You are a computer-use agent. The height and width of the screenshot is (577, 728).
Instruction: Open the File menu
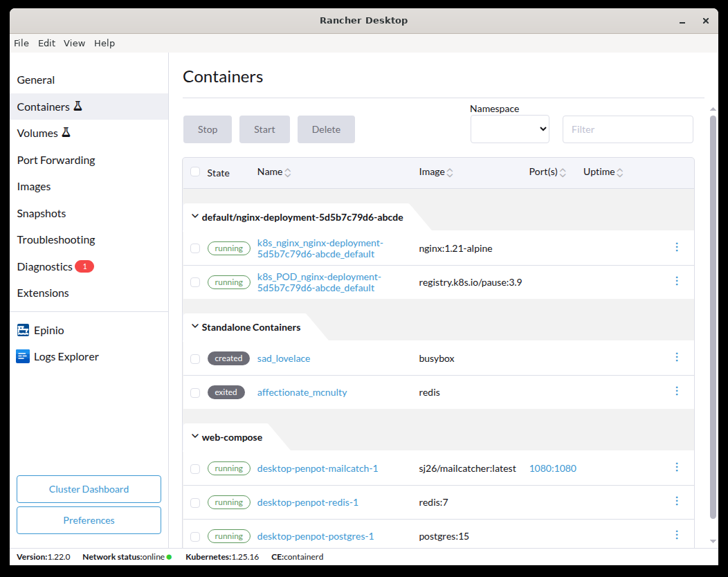pos(21,43)
